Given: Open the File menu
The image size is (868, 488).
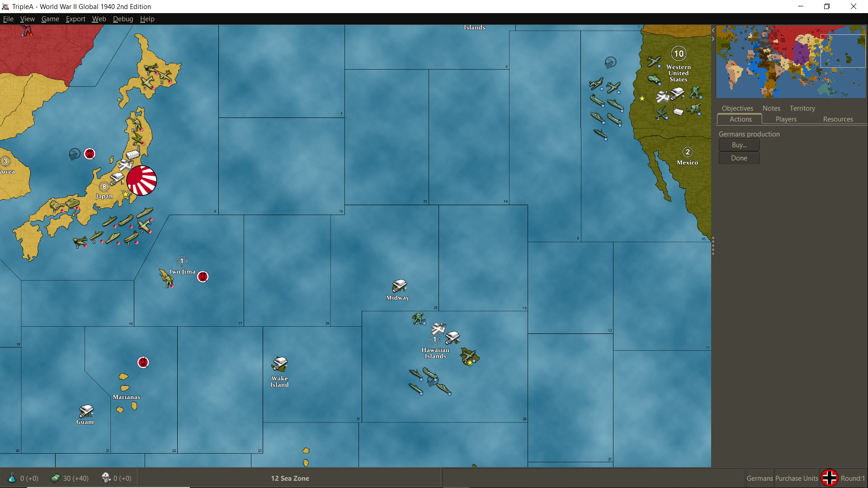Looking at the screenshot, I should point(8,19).
